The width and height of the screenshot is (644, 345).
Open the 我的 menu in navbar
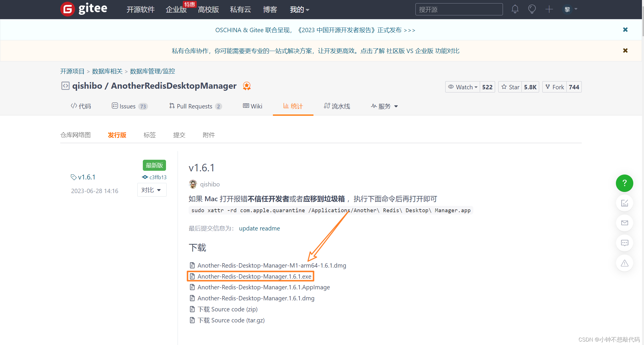[300, 10]
